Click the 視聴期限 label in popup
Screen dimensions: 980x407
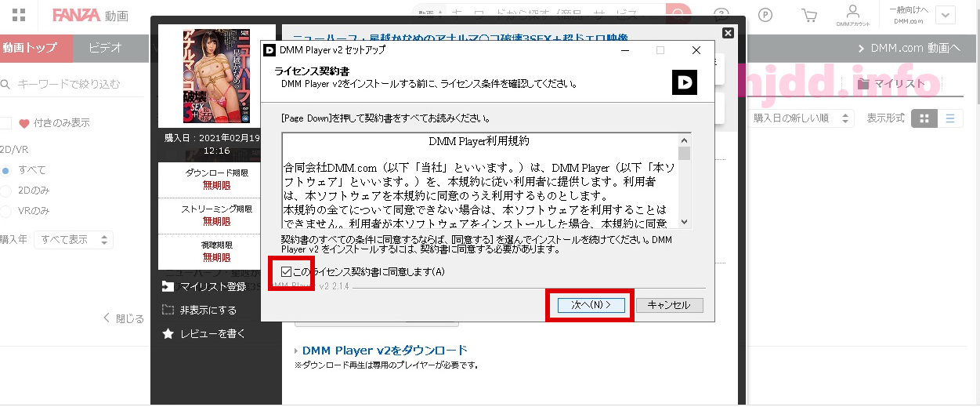[217, 245]
